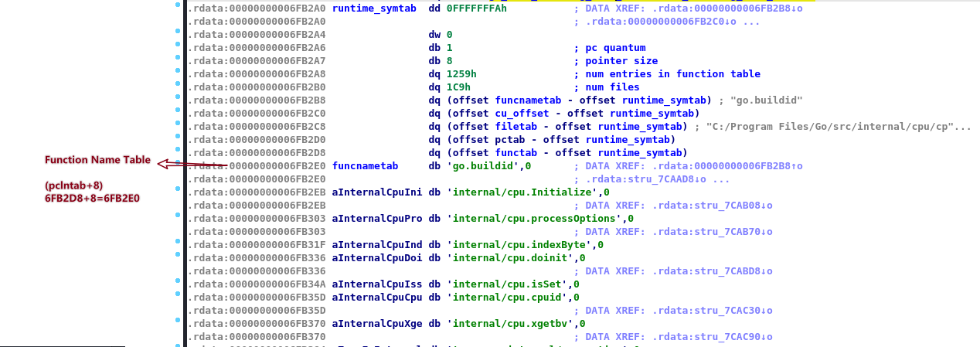This screenshot has height=347, width=980.
Task: Click the gutter dot beside funcnametab label line
Action: pyautogui.click(x=178, y=166)
